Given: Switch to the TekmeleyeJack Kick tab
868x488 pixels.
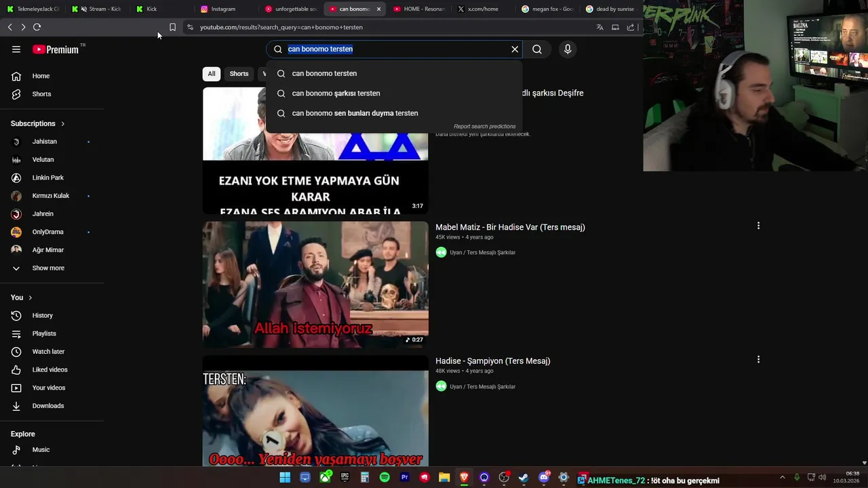Looking at the screenshot, I should (x=33, y=9).
